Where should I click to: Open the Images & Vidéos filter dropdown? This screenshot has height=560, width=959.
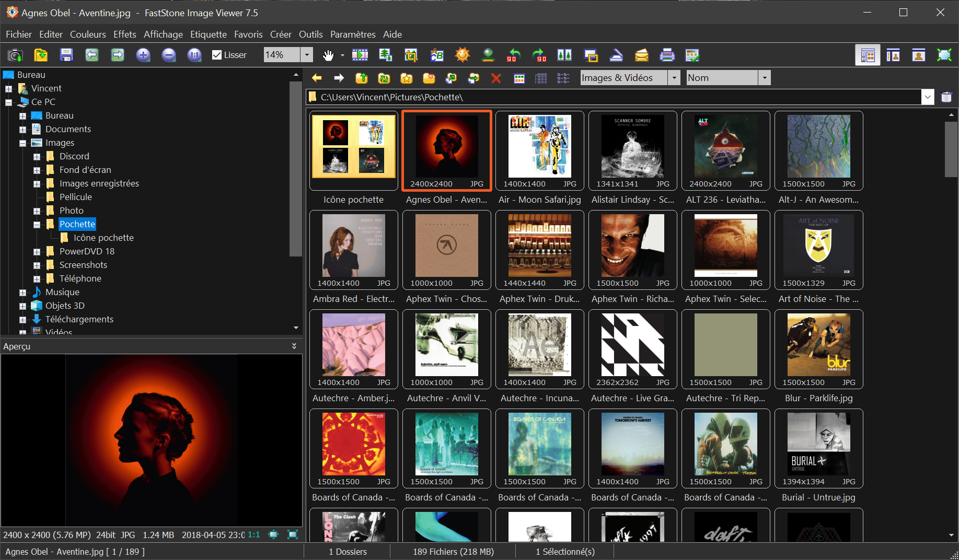[x=674, y=78]
